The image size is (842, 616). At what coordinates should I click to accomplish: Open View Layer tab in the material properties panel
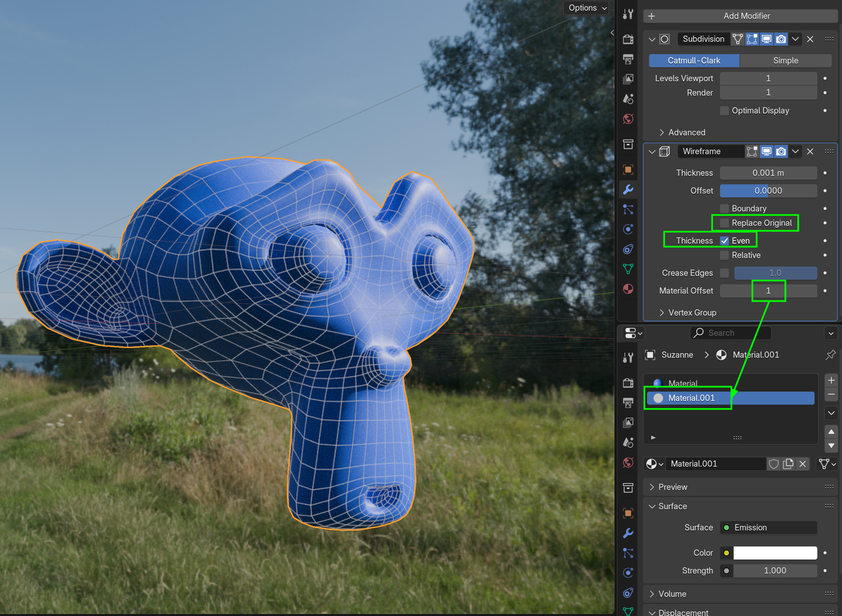click(x=628, y=422)
